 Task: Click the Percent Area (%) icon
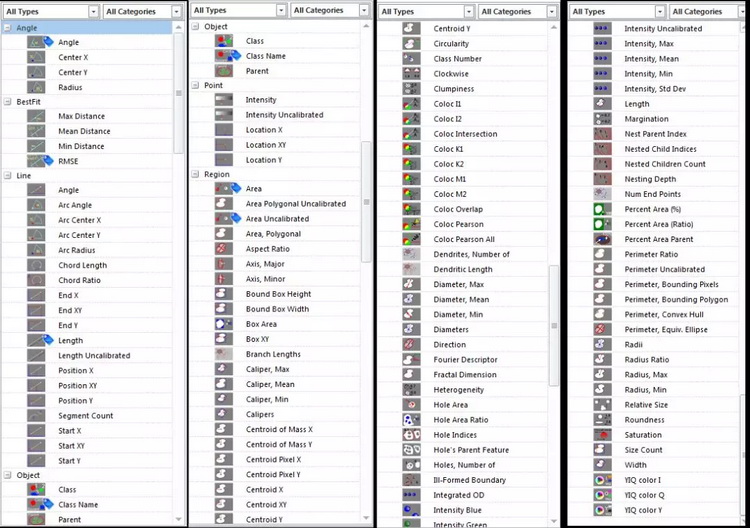pos(602,209)
